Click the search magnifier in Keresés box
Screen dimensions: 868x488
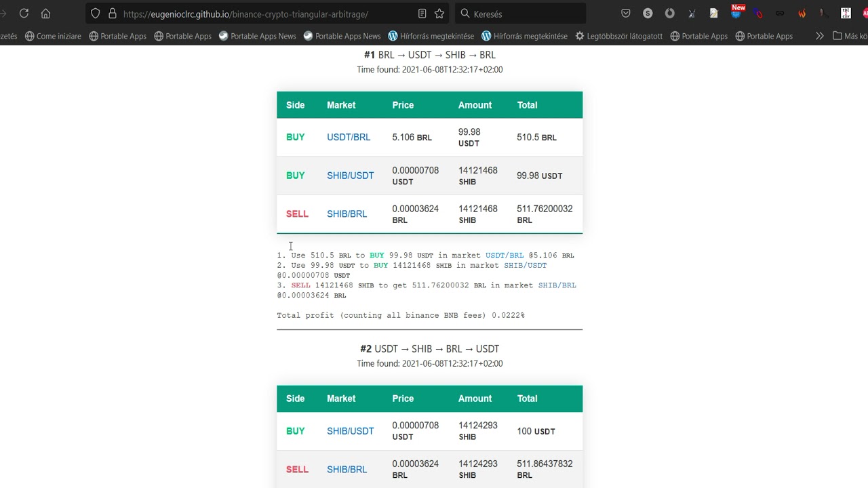coord(465,14)
